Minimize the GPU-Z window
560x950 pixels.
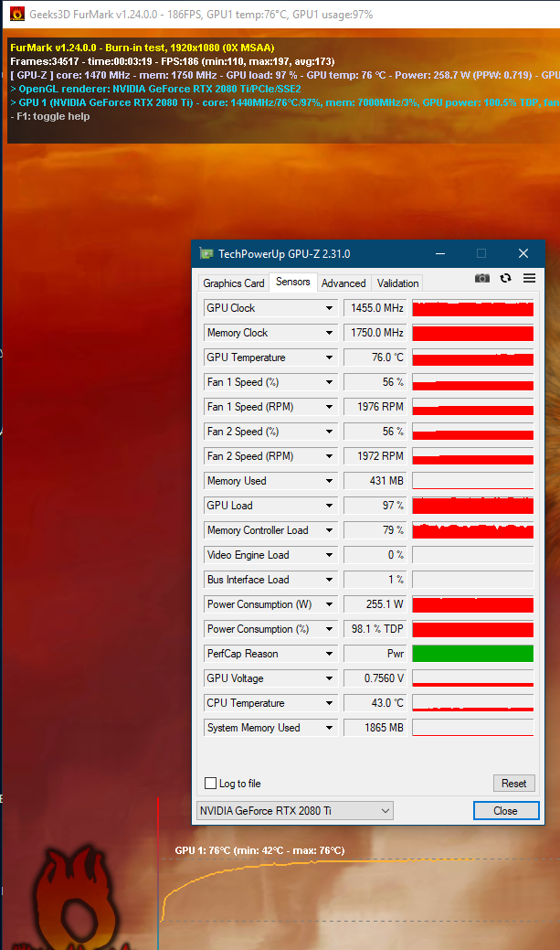tap(440, 253)
